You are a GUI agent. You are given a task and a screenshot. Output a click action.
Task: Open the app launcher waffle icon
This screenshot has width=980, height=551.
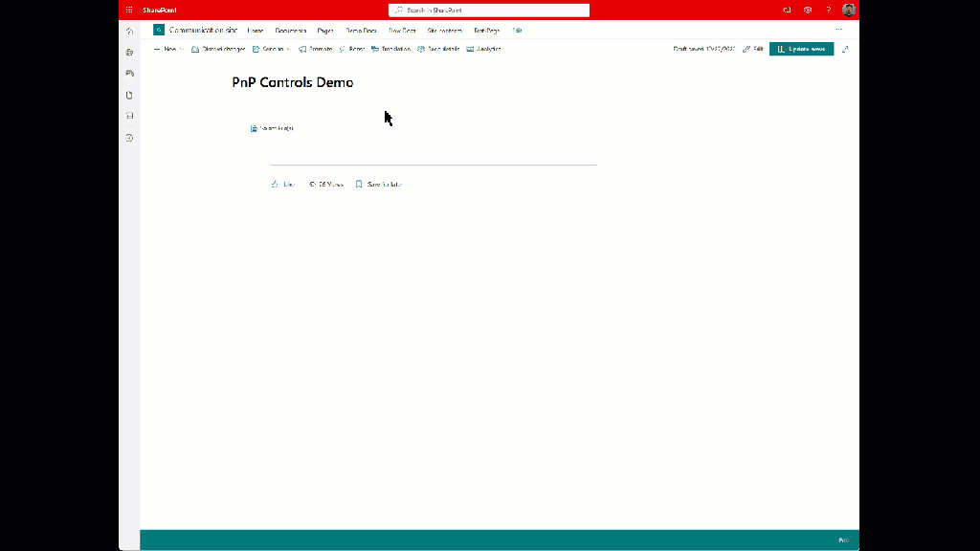pos(129,10)
